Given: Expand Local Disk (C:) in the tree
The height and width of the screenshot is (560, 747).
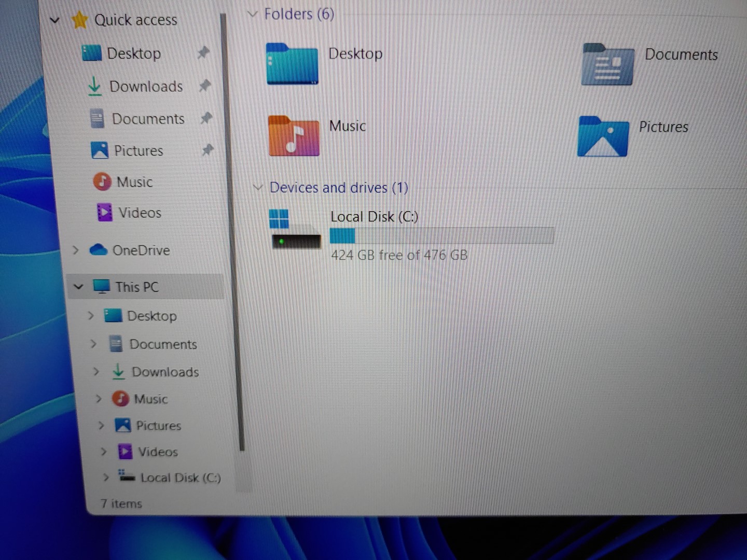Looking at the screenshot, I should 106,477.
